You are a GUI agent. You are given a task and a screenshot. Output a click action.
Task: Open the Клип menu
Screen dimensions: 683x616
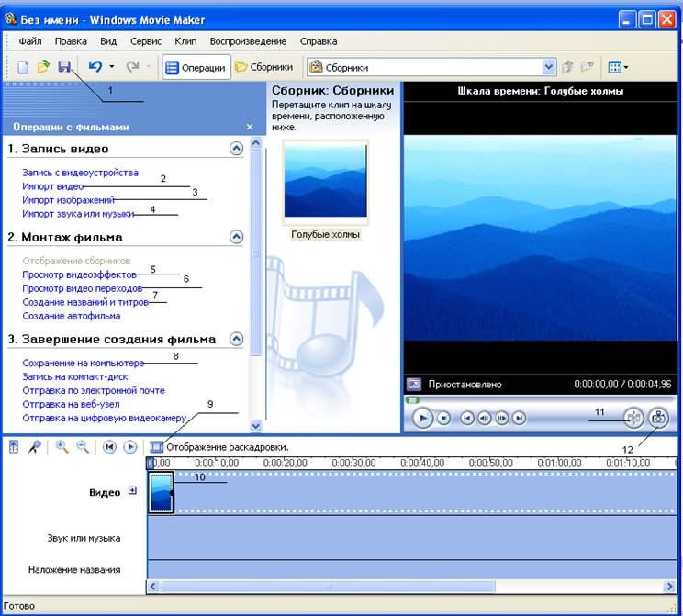(x=185, y=41)
